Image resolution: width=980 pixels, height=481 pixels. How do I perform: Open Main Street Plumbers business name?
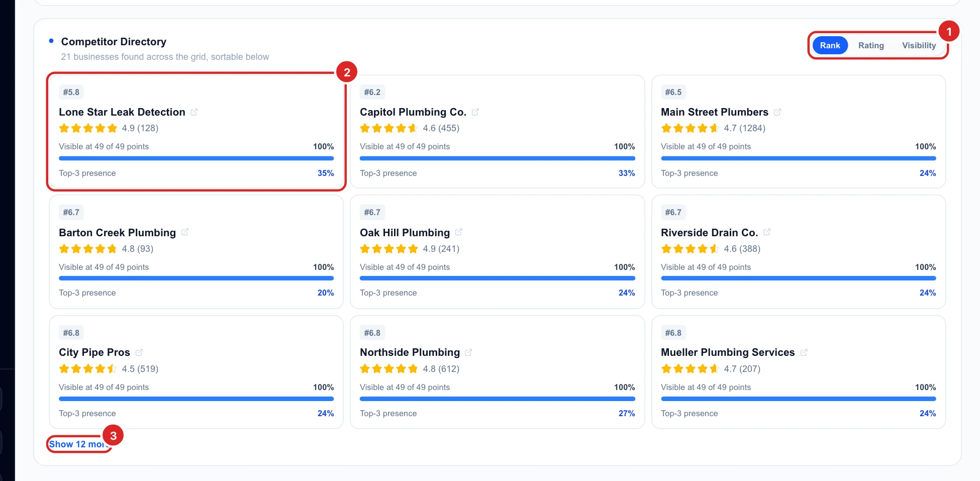pos(715,112)
